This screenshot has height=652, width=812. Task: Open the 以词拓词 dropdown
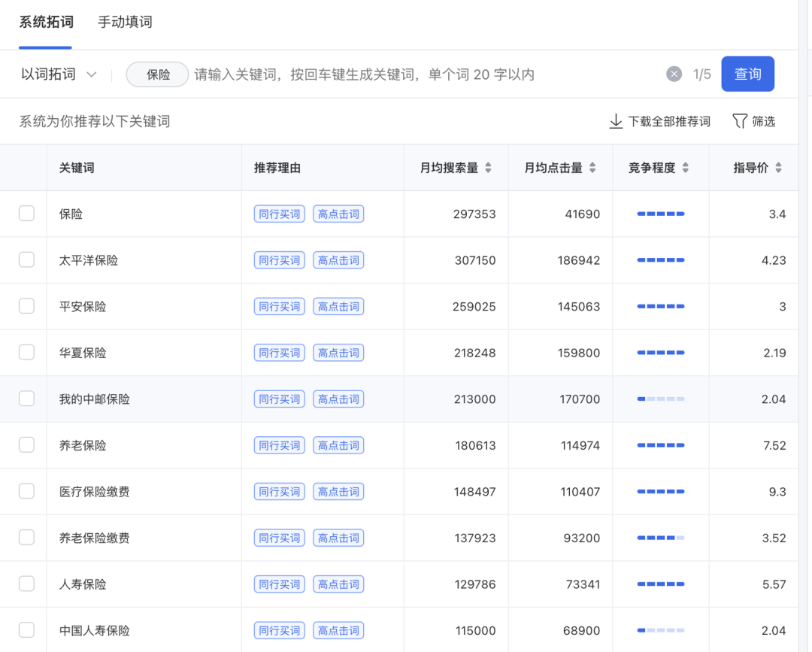pyautogui.click(x=59, y=74)
